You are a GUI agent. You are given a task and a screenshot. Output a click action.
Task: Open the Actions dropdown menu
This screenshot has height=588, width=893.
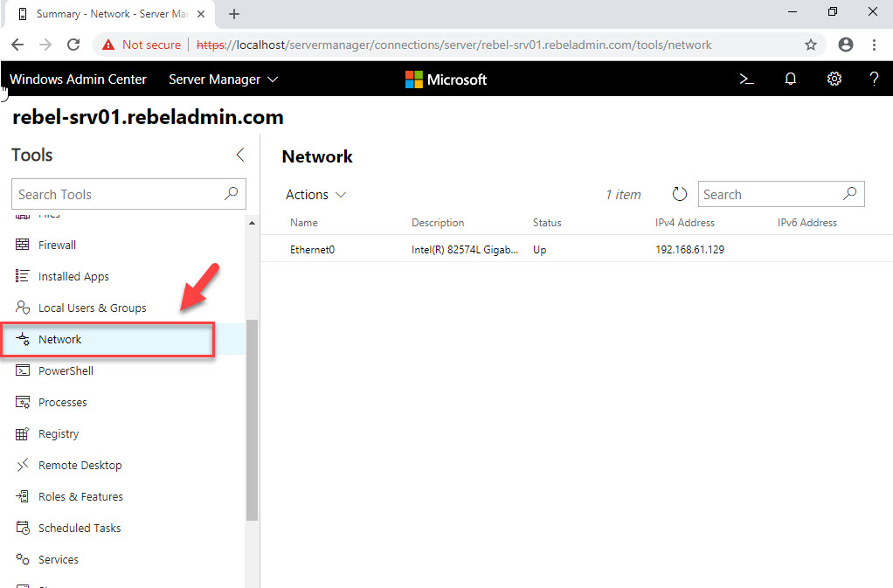point(315,194)
